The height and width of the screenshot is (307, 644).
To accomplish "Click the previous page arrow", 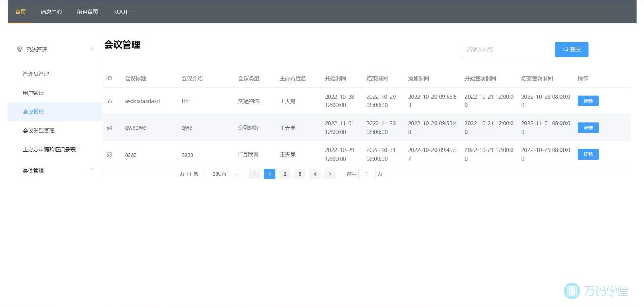I will coord(254,174).
